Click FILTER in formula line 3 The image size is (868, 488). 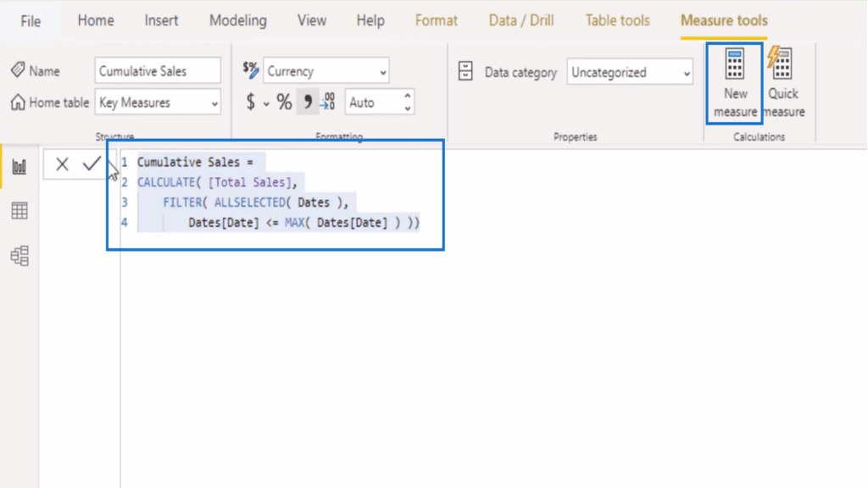[x=181, y=202]
